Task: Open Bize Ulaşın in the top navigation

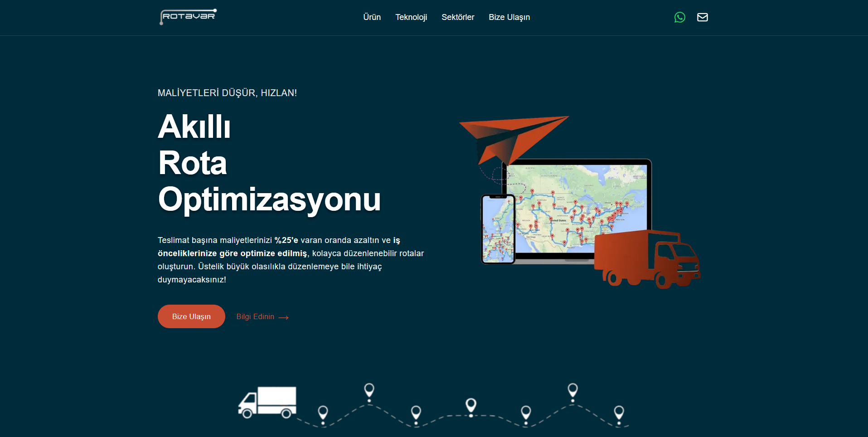Action: coord(509,17)
